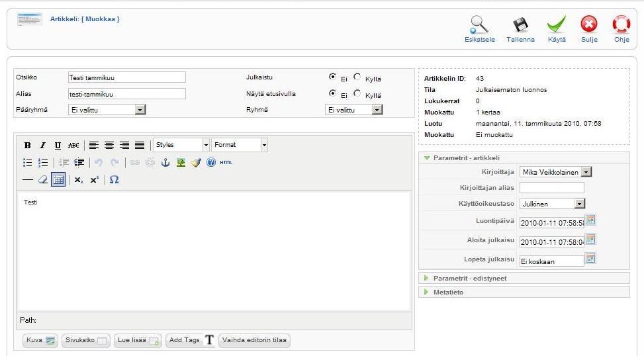Click the Sivukatko pagebreak button
The width and height of the screenshot is (644, 356).
coord(86,340)
